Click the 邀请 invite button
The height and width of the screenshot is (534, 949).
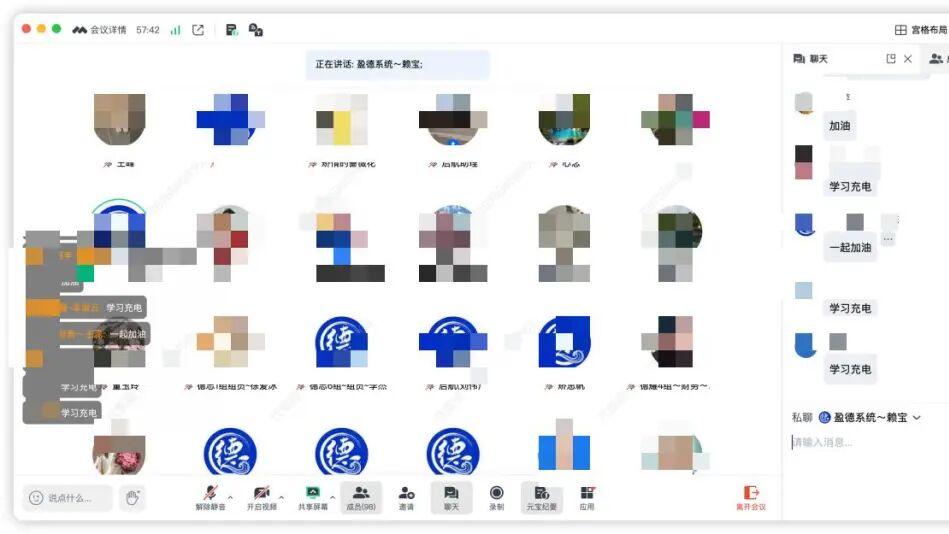406,498
